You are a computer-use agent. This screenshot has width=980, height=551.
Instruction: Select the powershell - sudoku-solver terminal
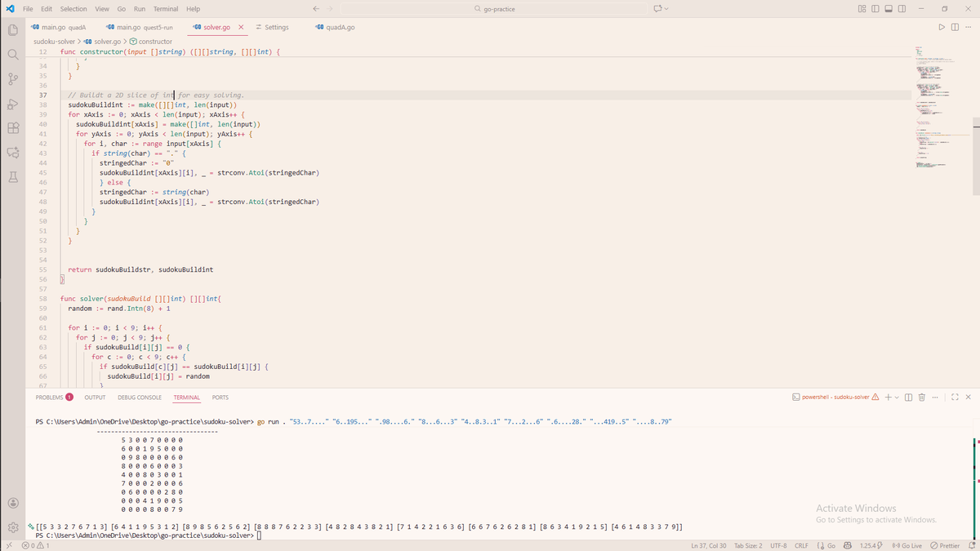click(835, 398)
